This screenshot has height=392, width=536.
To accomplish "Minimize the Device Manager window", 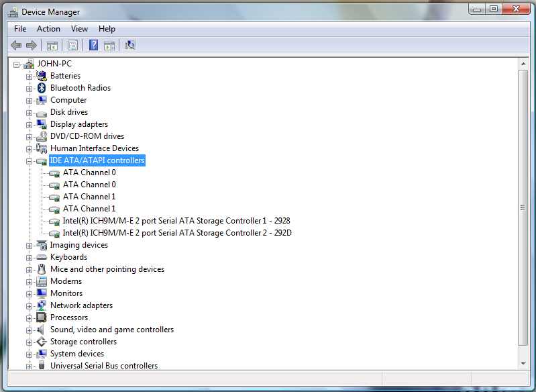I will tap(478, 9).
